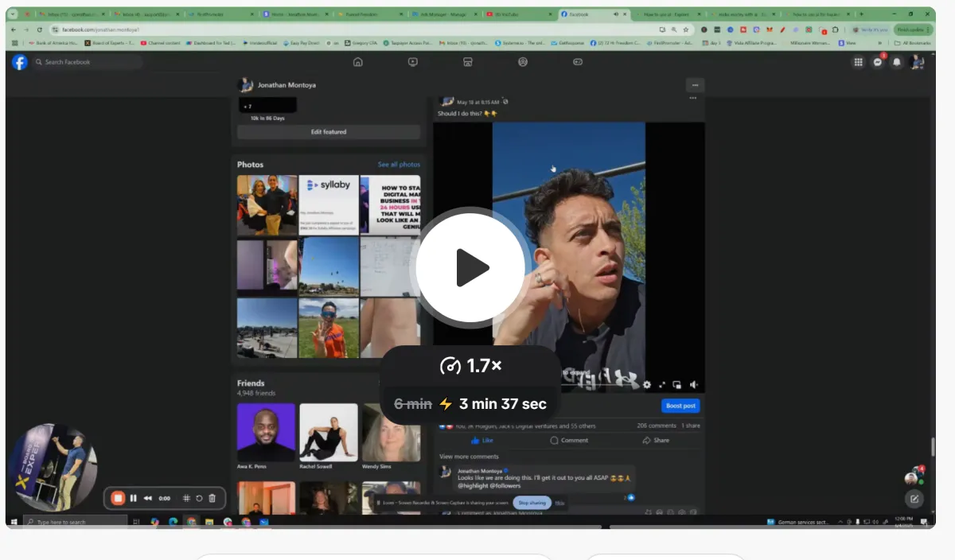Restart the Loom recording
Screen dimensions: 955x560
tap(199, 498)
